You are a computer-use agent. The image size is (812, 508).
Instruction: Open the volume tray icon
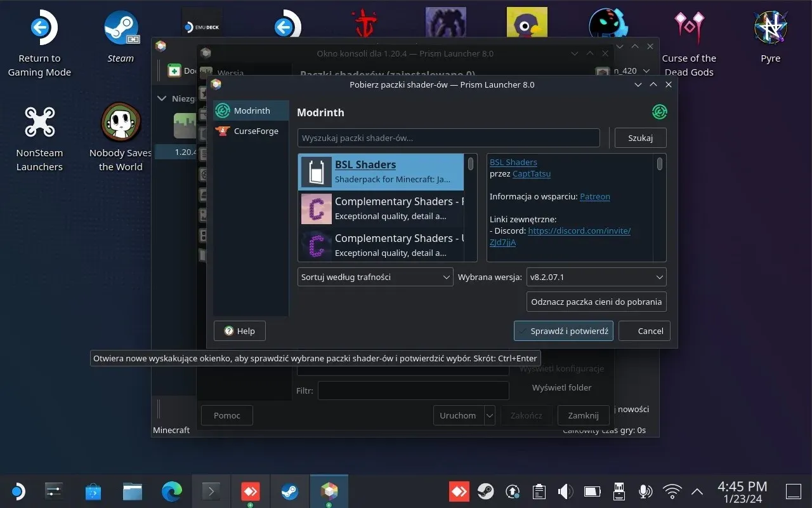point(565,491)
